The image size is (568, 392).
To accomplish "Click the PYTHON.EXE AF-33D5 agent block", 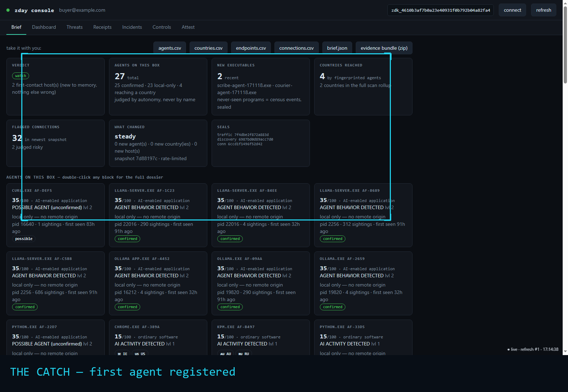I will (x=363, y=337).
